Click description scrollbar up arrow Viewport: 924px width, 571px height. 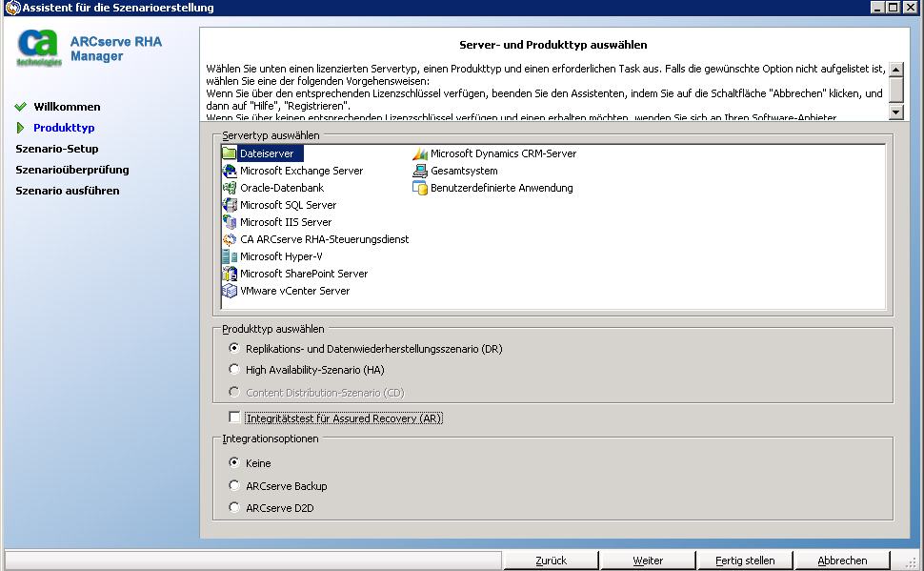pos(895,70)
